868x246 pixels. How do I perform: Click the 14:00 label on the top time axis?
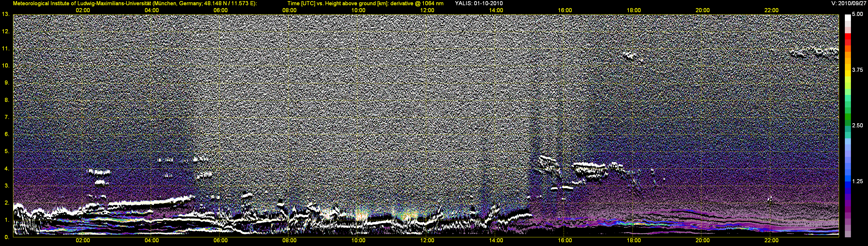point(496,10)
